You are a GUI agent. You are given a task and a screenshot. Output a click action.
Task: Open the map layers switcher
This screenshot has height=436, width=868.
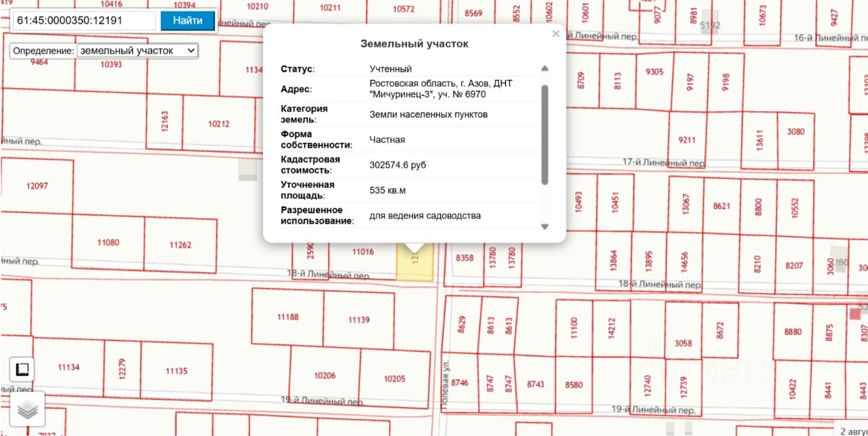pyautogui.click(x=27, y=410)
